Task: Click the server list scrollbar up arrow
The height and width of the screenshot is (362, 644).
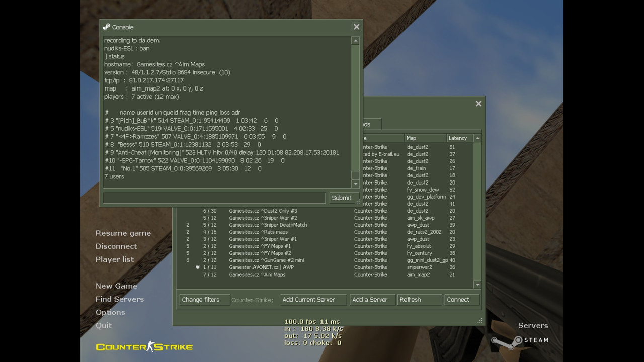Action: pos(477,138)
